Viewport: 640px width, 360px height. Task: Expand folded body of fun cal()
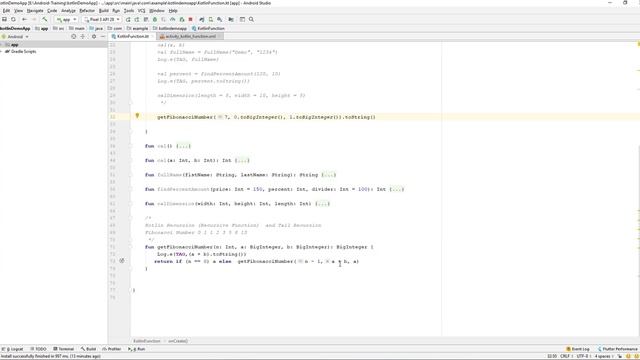coord(183,146)
